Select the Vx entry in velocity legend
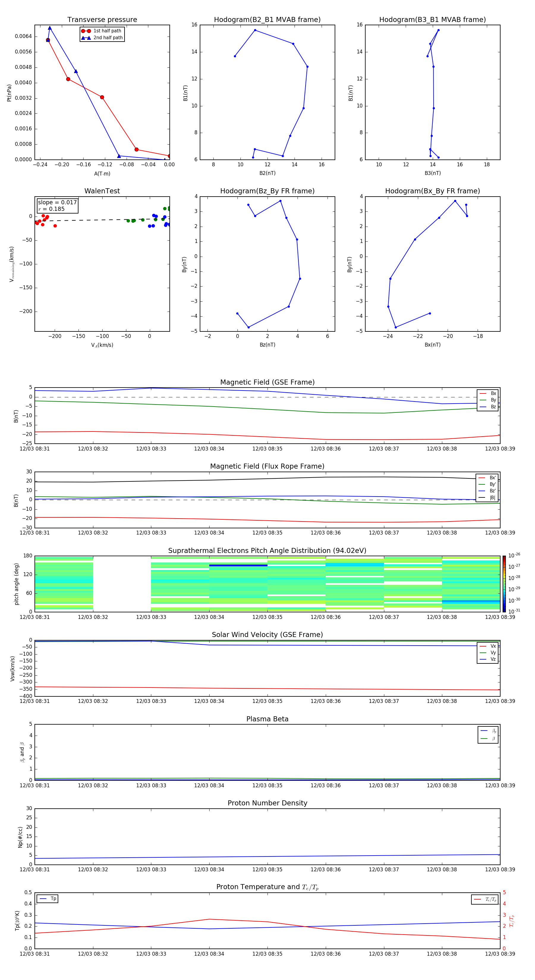 pyautogui.click(x=488, y=646)
